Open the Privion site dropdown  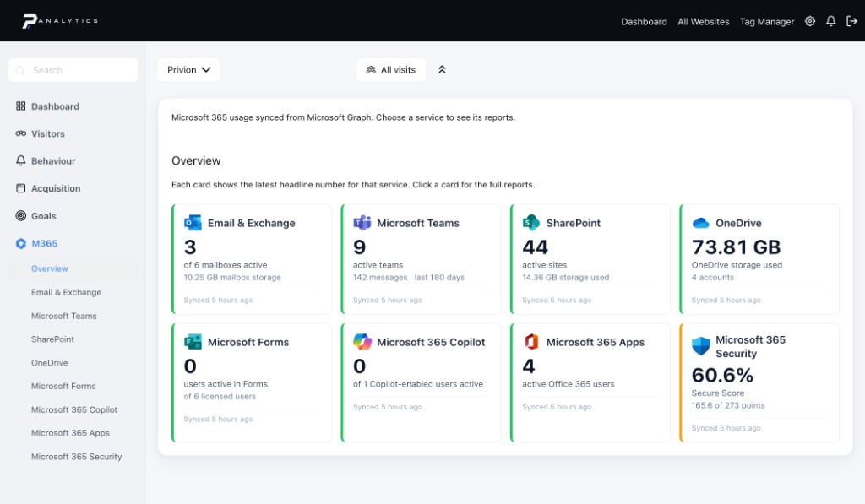click(x=188, y=69)
